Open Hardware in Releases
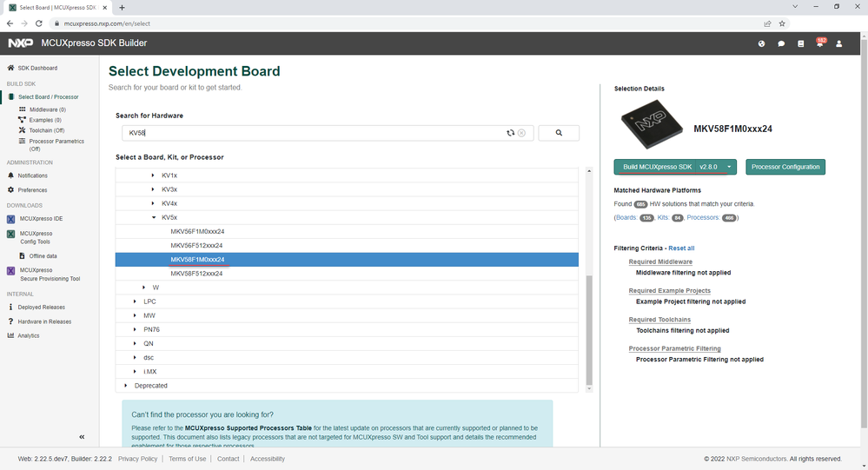Screen dimensions: 868x470 point(44,321)
